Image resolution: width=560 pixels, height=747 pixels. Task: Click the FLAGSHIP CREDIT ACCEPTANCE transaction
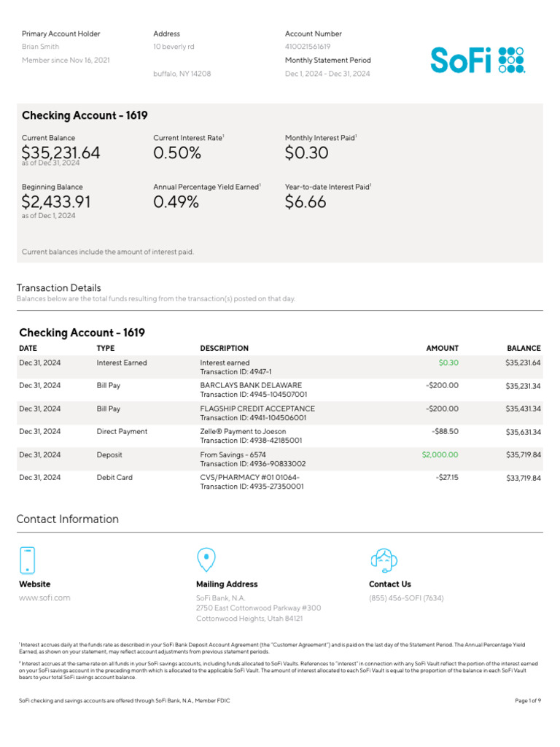(257, 409)
